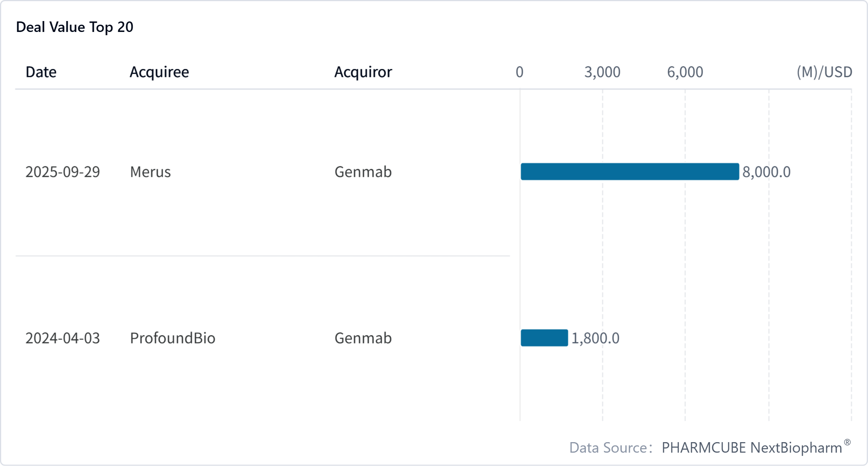Click the 1,800.0 value label

(595, 338)
